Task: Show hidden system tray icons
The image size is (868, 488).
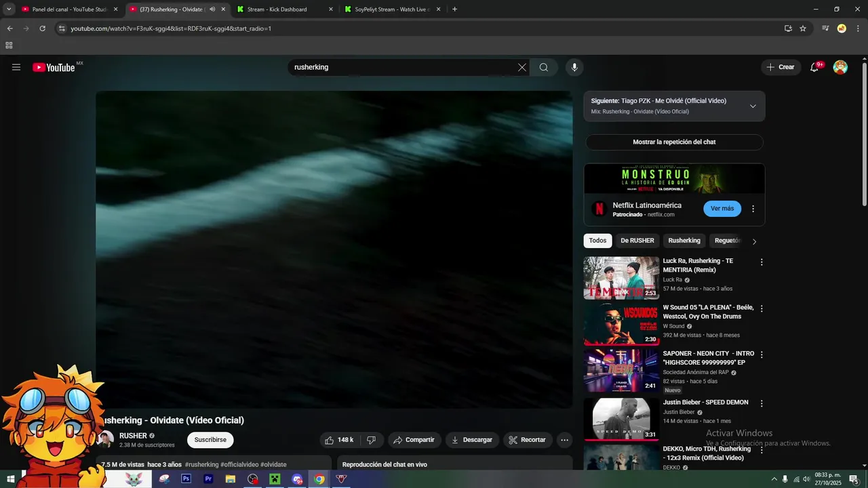Action: [x=774, y=479]
